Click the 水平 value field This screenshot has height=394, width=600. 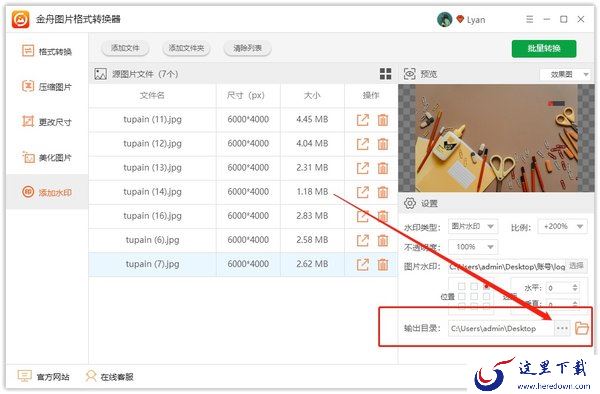click(x=559, y=288)
